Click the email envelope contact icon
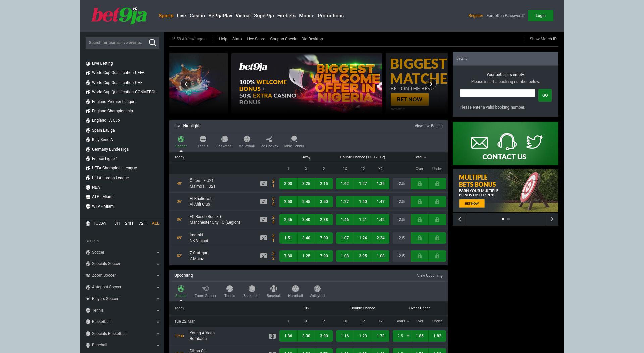644x353 pixels. pos(479,142)
